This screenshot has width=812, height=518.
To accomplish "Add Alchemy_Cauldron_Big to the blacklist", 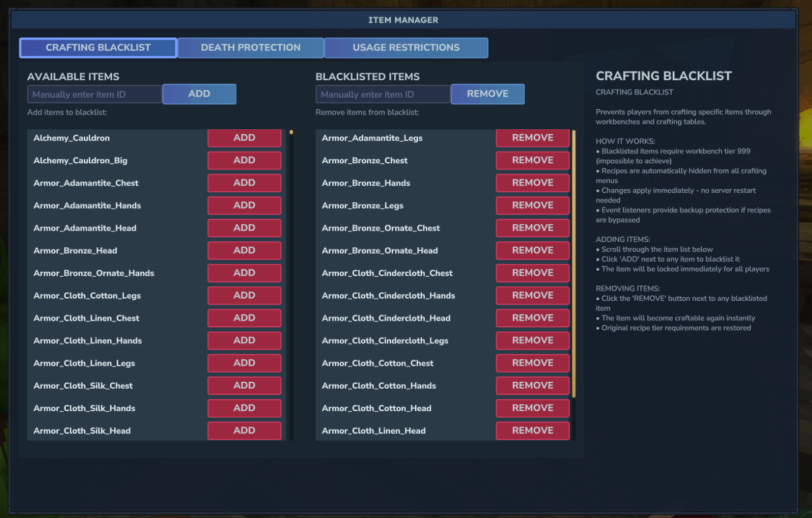I will click(244, 160).
